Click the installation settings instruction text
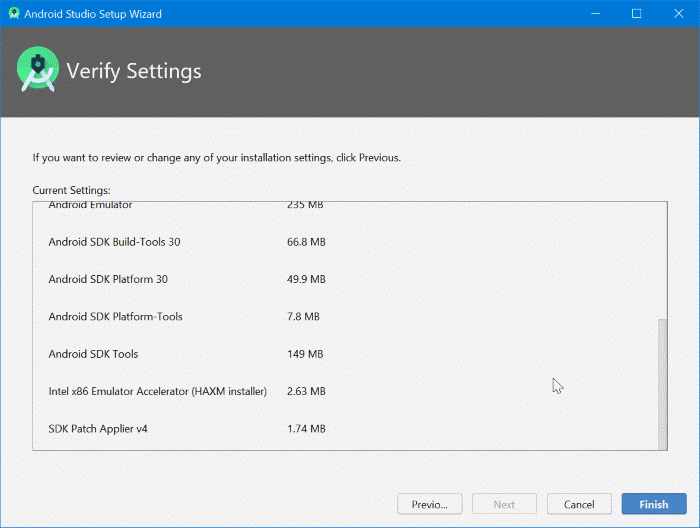The height and width of the screenshot is (528, 700). tap(217, 158)
